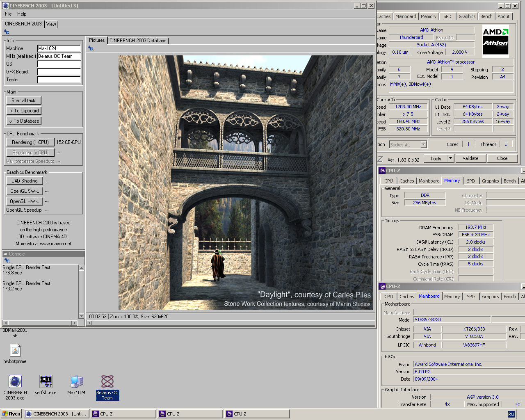Switch to second CPU-Z taskbar button

tap(190, 414)
